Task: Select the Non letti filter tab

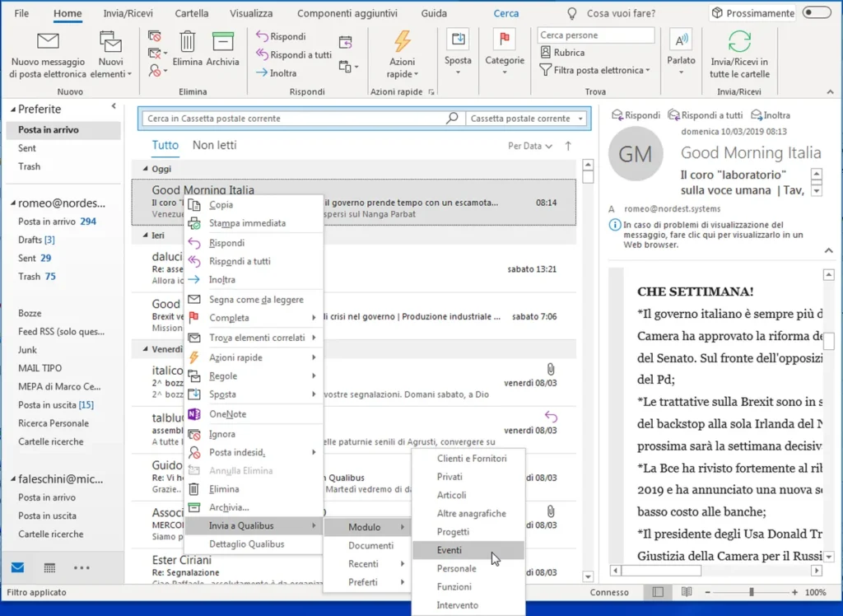Action: tap(213, 145)
